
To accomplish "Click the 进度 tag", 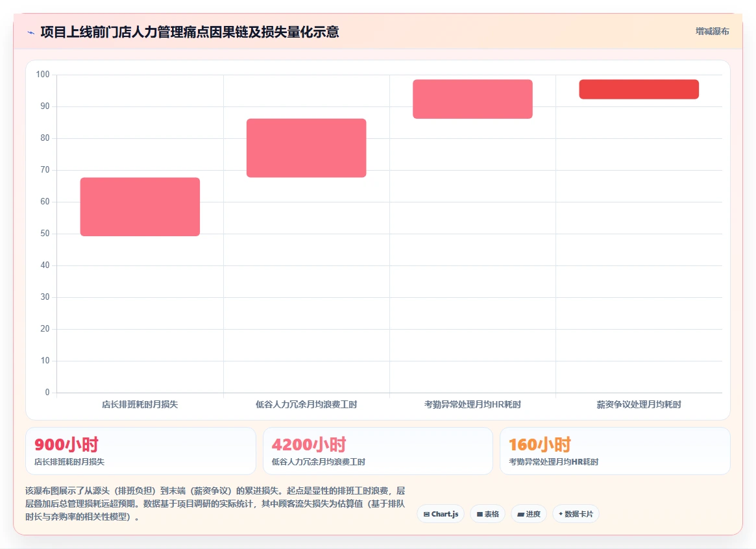I will [528, 514].
